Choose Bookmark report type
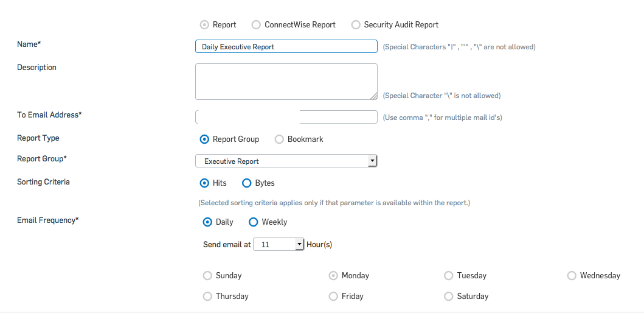The width and height of the screenshot is (644, 313). point(279,139)
